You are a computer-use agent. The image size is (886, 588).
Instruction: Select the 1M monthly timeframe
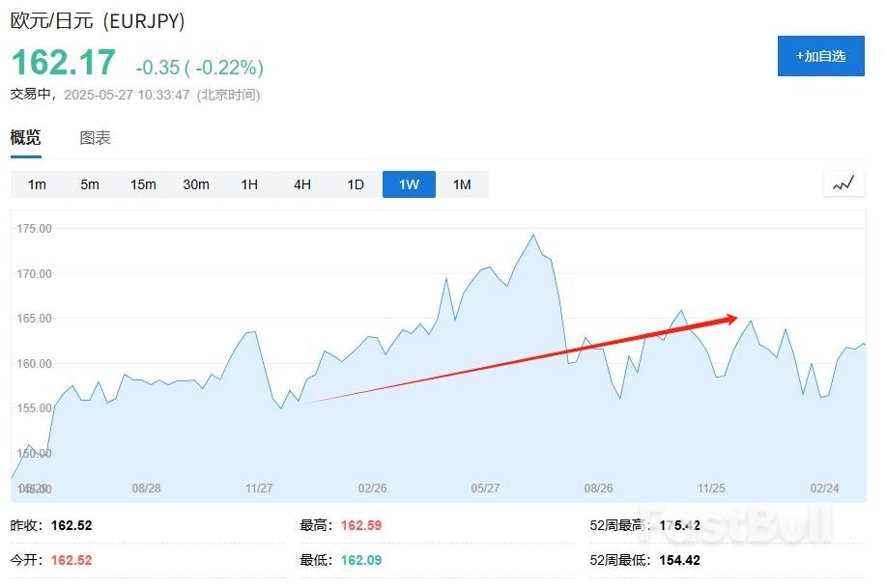click(461, 183)
